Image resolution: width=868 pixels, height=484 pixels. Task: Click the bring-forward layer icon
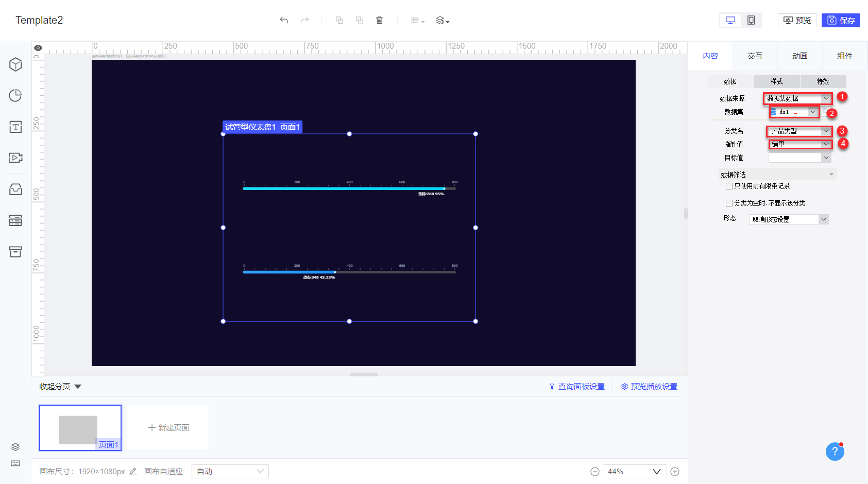coord(339,20)
